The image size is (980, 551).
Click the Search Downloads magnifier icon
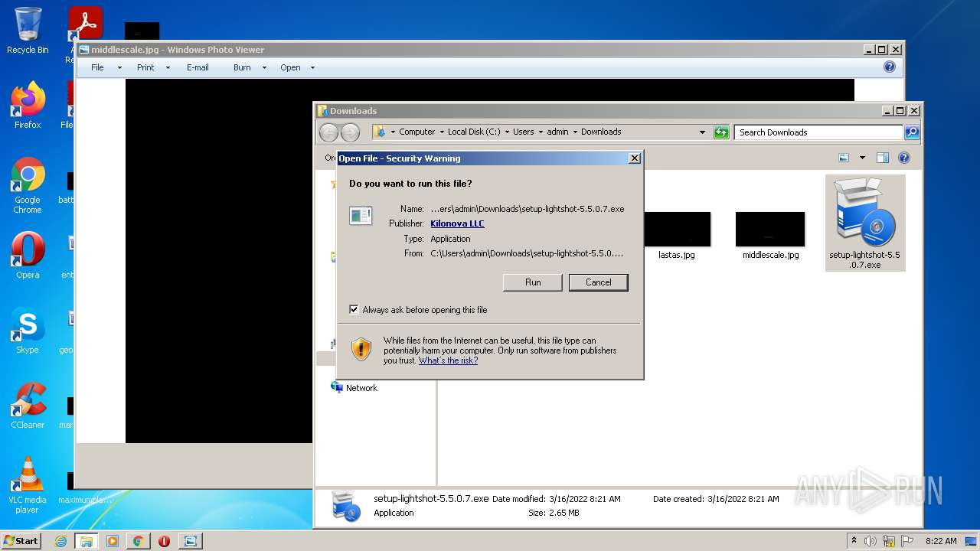tap(911, 132)
